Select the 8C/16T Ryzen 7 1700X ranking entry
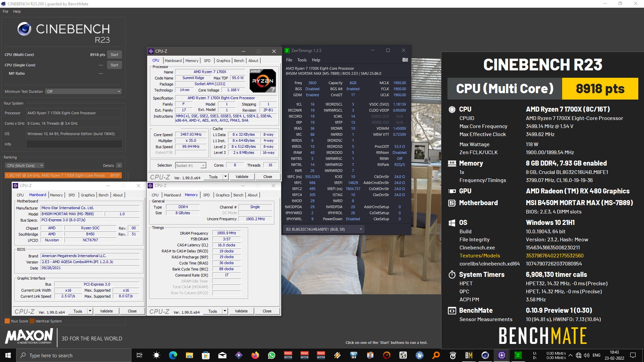The height and width of the screenshot is (362, 644). point(63,175)
